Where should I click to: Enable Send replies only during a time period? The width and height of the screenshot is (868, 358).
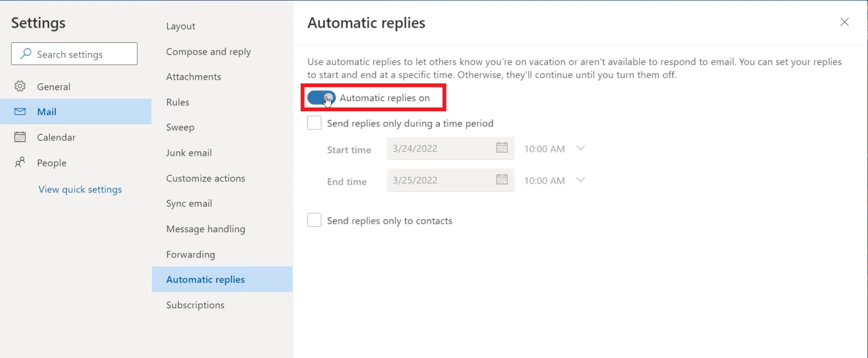[x=314, y=123]
